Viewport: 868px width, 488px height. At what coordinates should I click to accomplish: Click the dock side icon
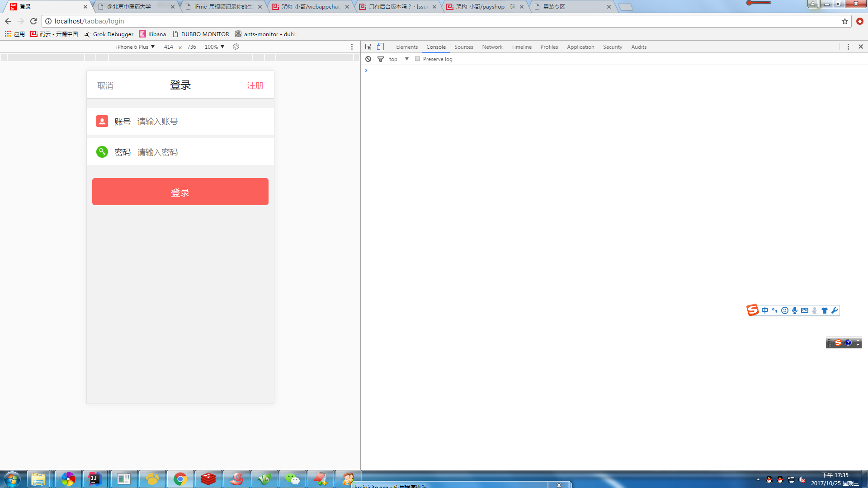pos(848,47)
